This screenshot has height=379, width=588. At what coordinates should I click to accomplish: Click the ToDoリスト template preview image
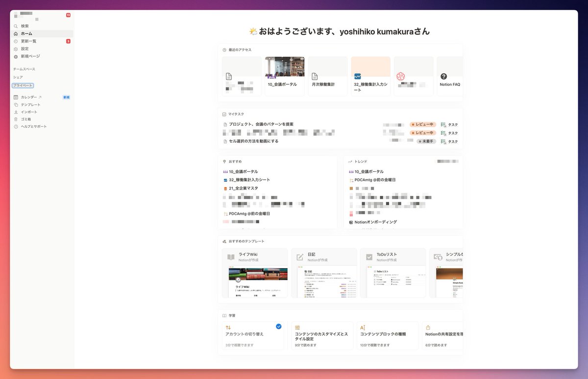click(x=396, y=282)
